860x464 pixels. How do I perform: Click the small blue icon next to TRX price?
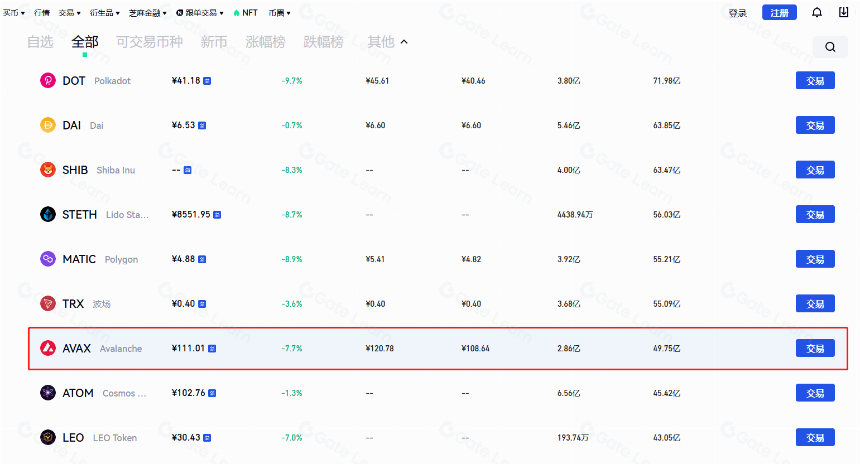pyautogui.click(x=202, y=304)
